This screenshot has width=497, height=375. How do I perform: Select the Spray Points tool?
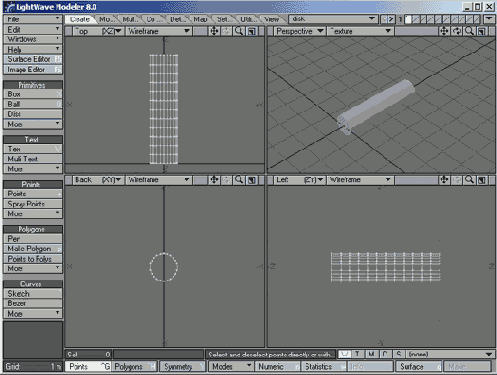33,204
